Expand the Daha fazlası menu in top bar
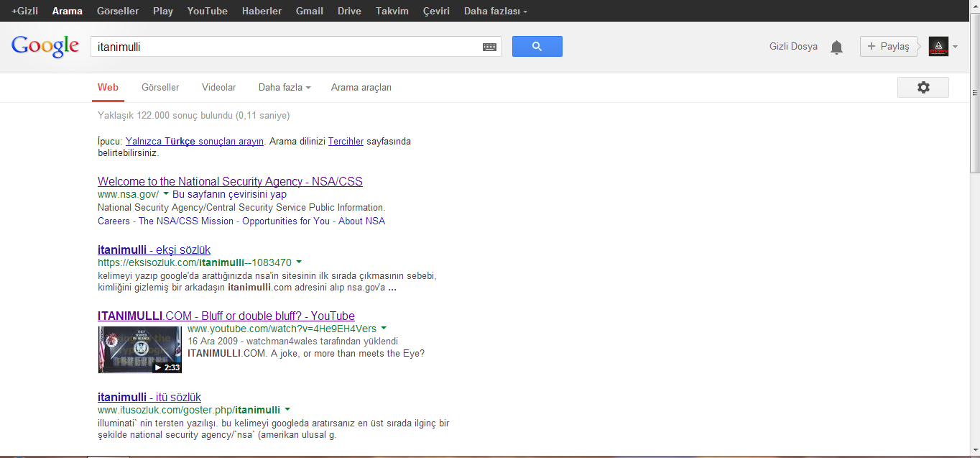980x458 pixels. point(496,11)
